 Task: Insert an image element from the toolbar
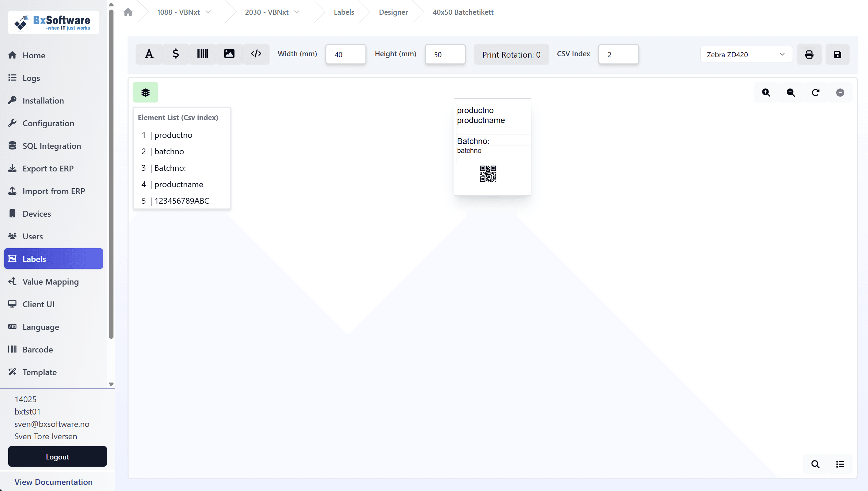(x=229, y=54)
